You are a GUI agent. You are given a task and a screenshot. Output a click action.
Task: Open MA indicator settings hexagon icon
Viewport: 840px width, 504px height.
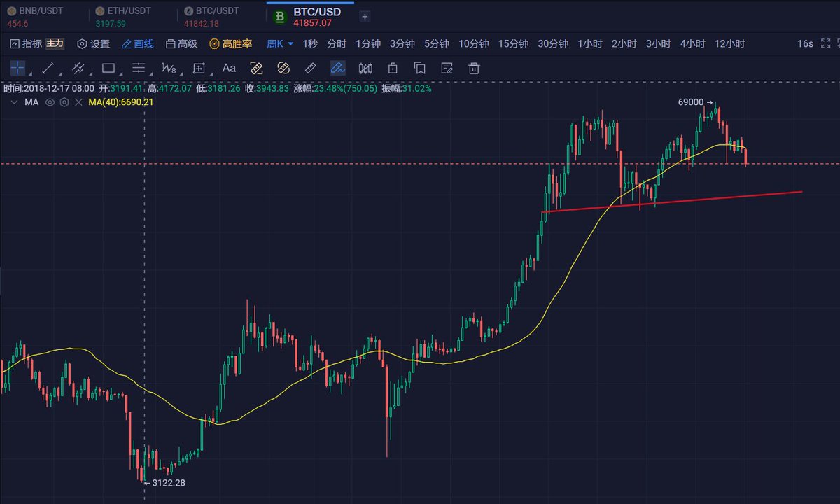64,102
